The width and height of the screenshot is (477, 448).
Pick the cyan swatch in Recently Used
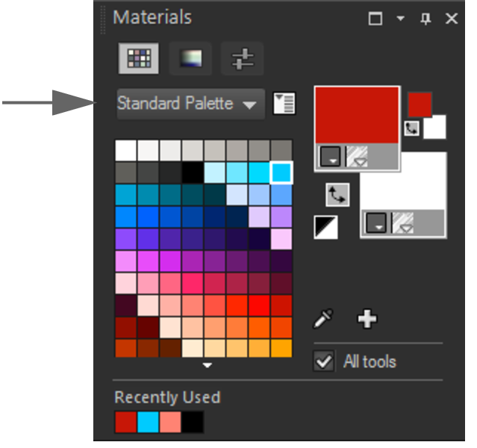(x=148, y=422)
